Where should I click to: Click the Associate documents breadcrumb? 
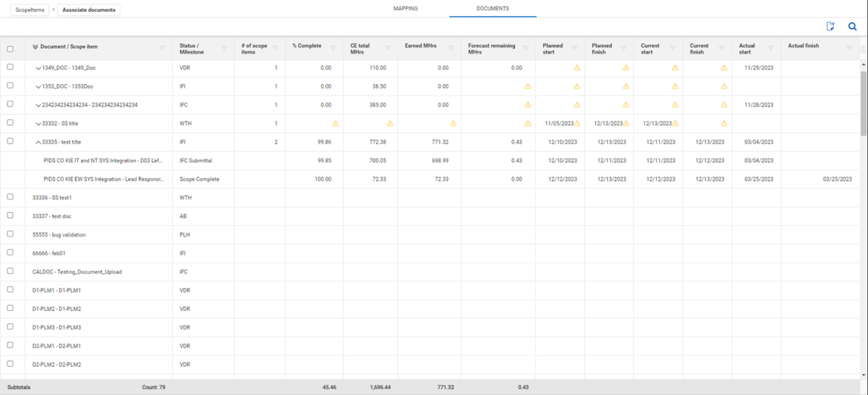[89, 10]
